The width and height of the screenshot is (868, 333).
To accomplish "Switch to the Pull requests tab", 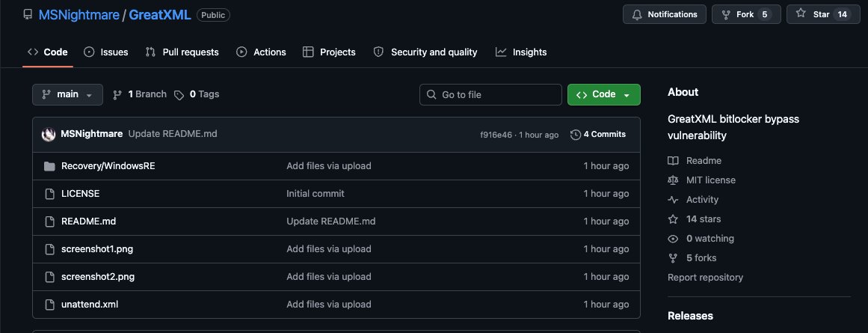I will click(182, 52).
